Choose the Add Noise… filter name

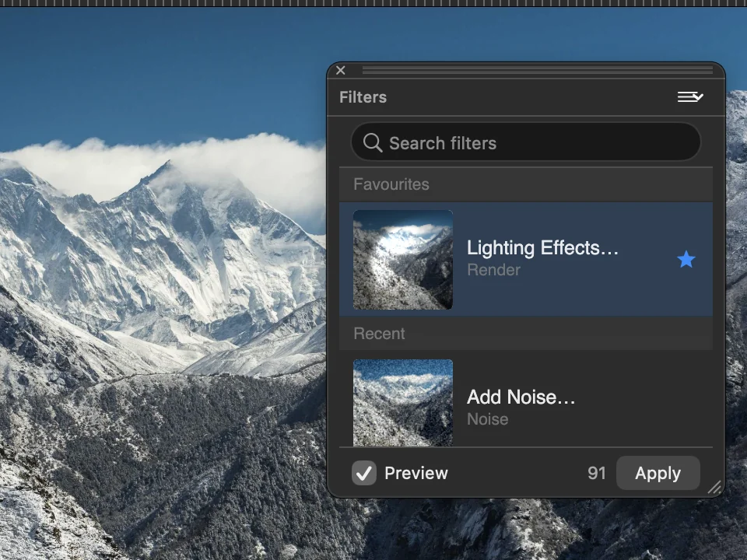521,397
